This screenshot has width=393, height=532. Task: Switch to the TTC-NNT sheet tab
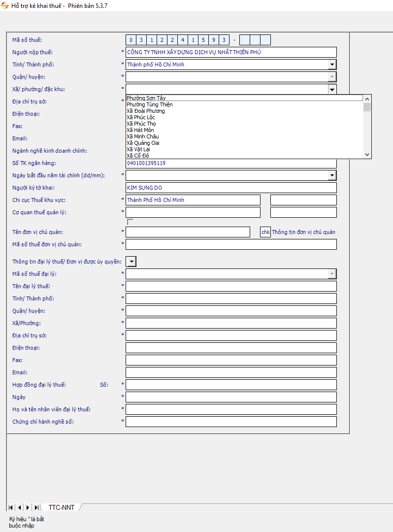click(x=62, y=507)
